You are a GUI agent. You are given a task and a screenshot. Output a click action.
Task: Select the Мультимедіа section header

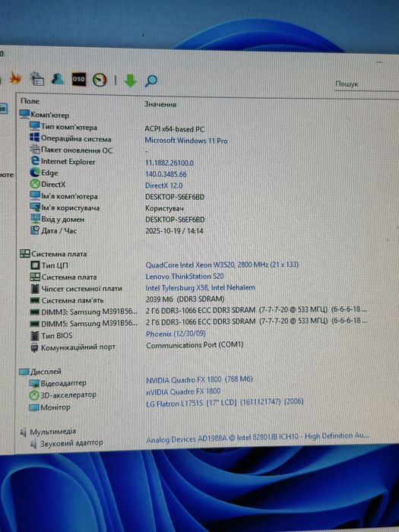tap(47, 432)
